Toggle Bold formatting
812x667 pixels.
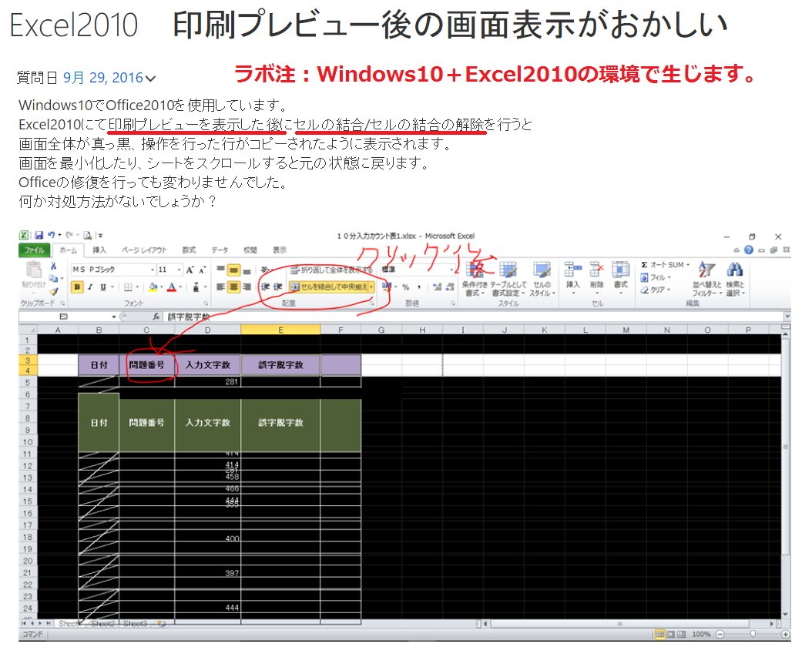click(78, 287)
